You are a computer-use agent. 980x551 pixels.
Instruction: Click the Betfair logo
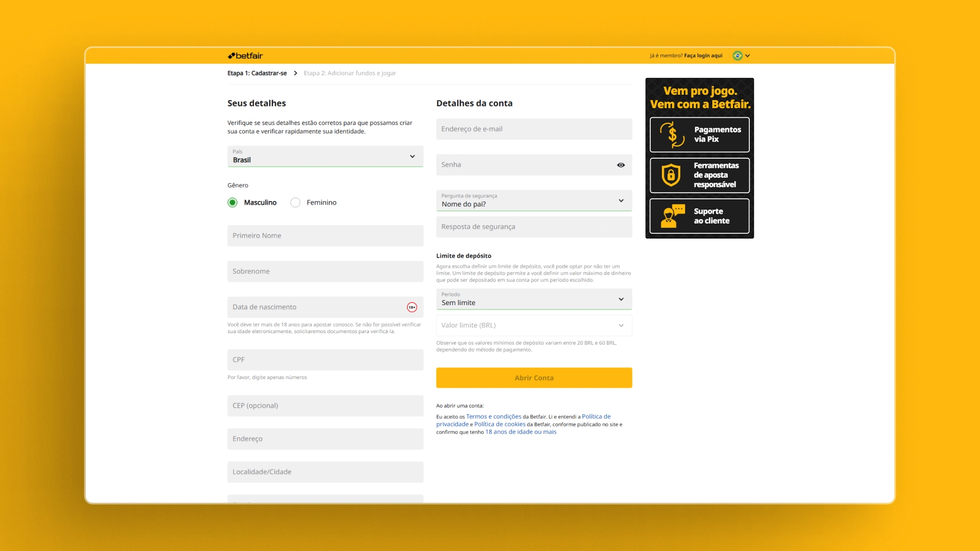pos(245,56)
